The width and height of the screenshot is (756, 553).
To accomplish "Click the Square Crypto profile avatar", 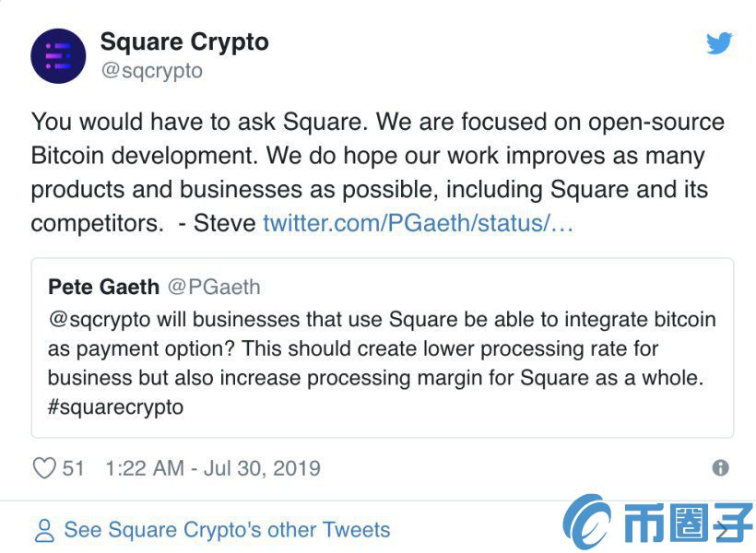I will (x=58, y=56).
